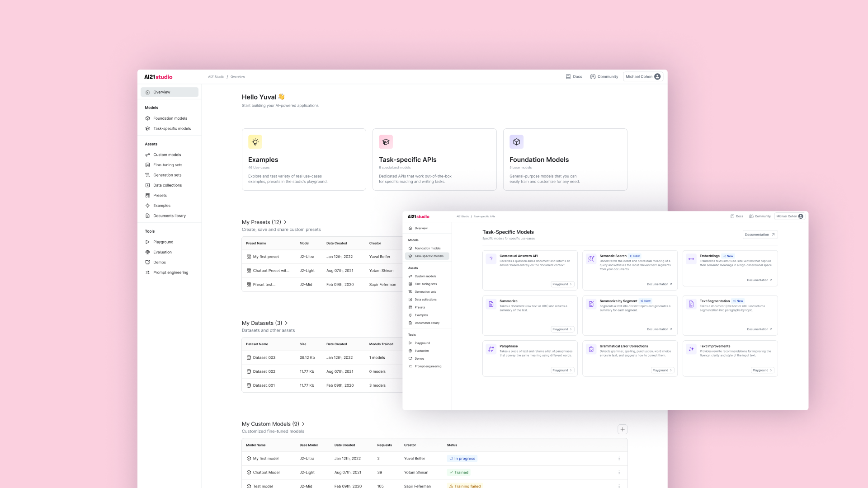
Task: Open the Foundation Models card
Action: click(565, 160)
